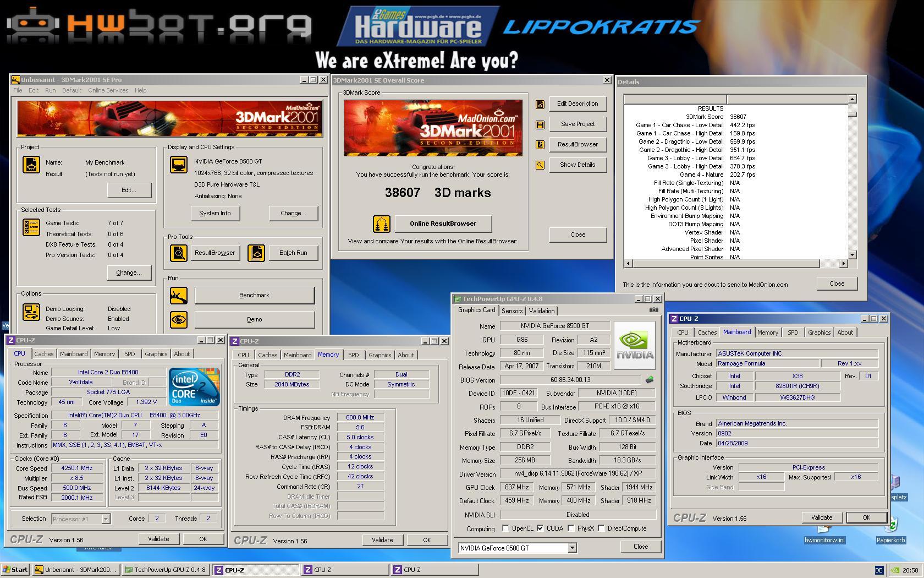The image size is (924, 578).
Task: Click the Intel Core 2 Duo logo
Action: (194, 387)
